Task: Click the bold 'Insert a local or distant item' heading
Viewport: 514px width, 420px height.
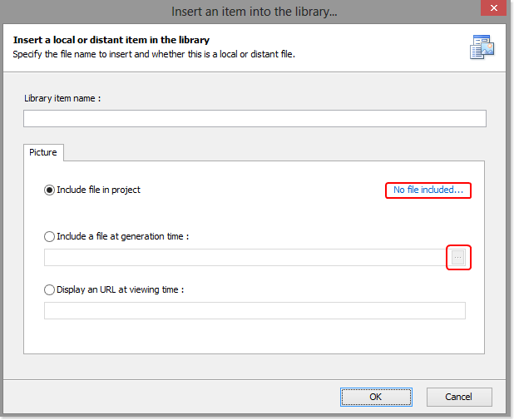Action: click(111, 40)
